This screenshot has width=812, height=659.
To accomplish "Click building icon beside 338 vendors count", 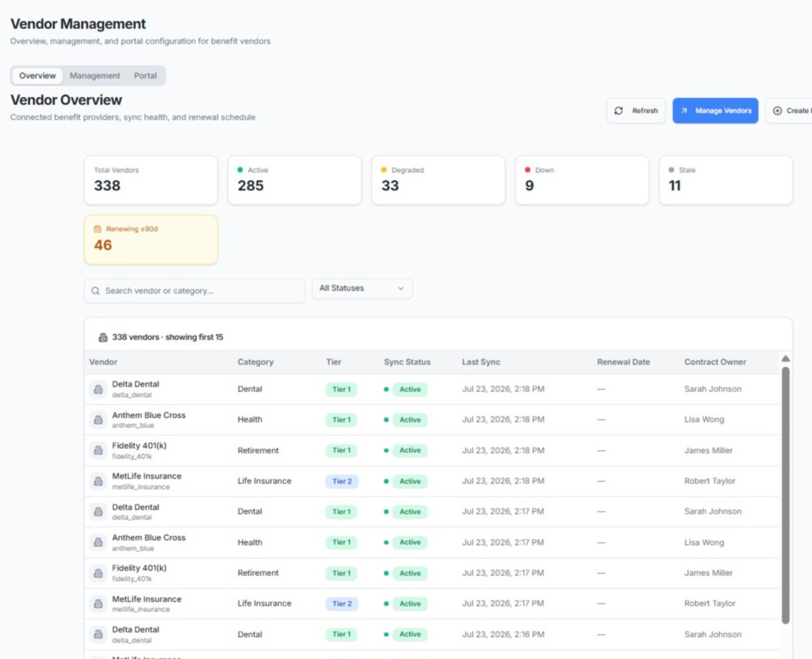I will click(x=103, y=337).
